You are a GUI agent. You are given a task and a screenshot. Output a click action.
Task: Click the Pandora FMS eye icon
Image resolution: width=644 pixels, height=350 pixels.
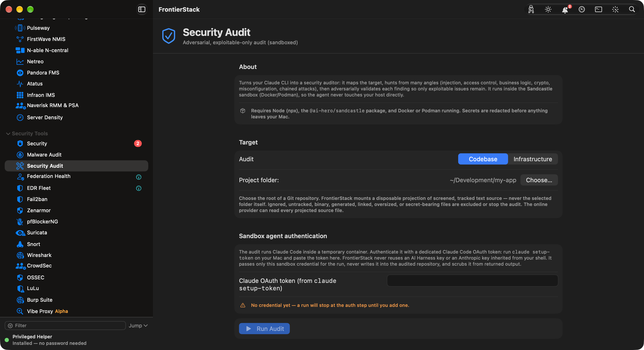[20, 73]
